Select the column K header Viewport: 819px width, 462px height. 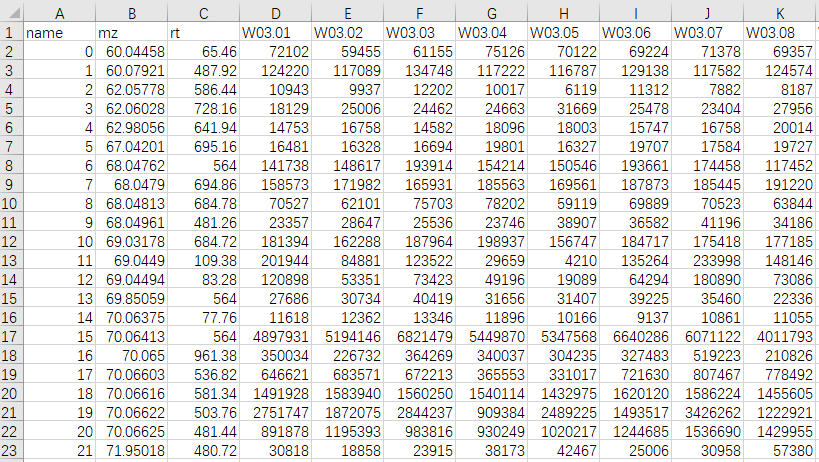(779, 13)
